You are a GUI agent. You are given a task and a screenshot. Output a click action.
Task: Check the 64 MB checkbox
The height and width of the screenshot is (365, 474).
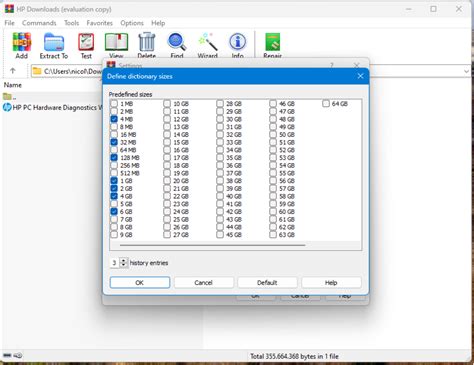114,150
